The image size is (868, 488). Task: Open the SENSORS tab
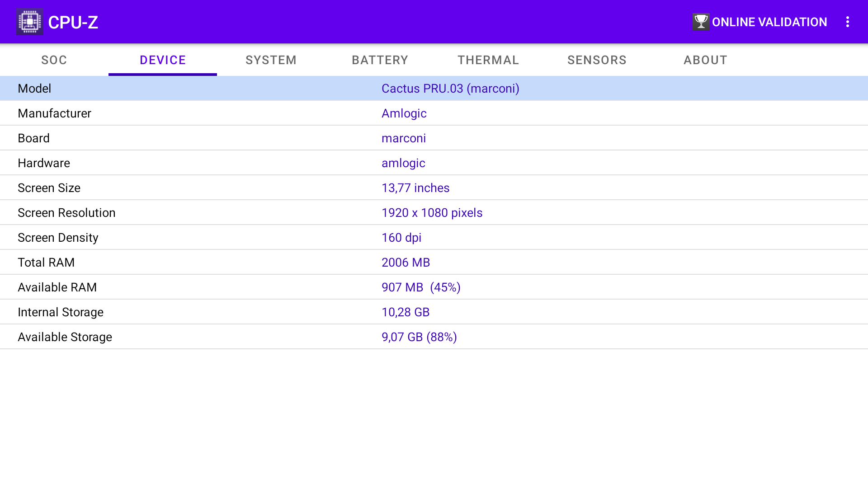(x=597, y=60)
